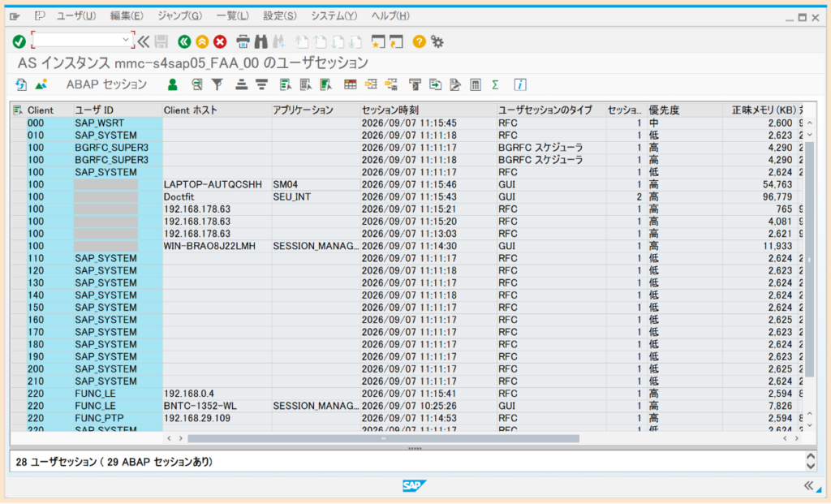Click the Change layout grid icon
Screen dimensions: 831x504
coord(351,84)
